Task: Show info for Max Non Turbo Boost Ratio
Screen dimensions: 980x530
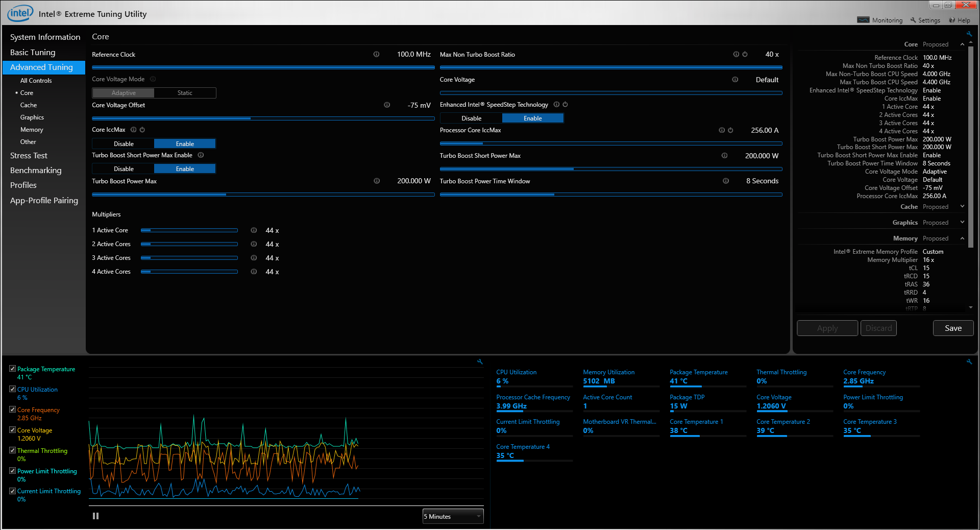Action: pyautogui.click(x=736, y=54)
